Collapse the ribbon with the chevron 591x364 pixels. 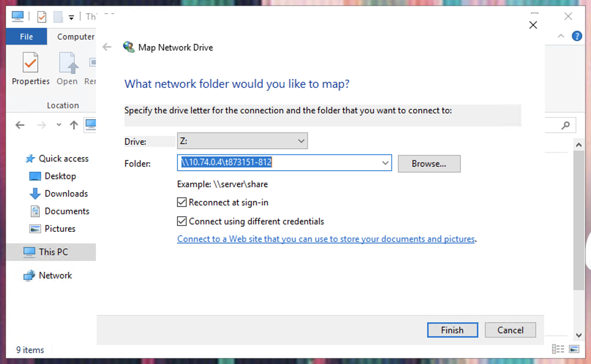tap(561, 36)
